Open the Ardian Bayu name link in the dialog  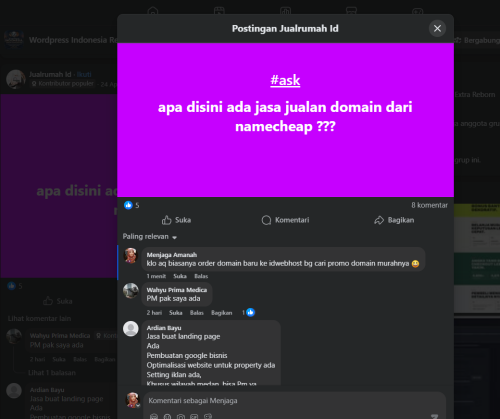164,328
